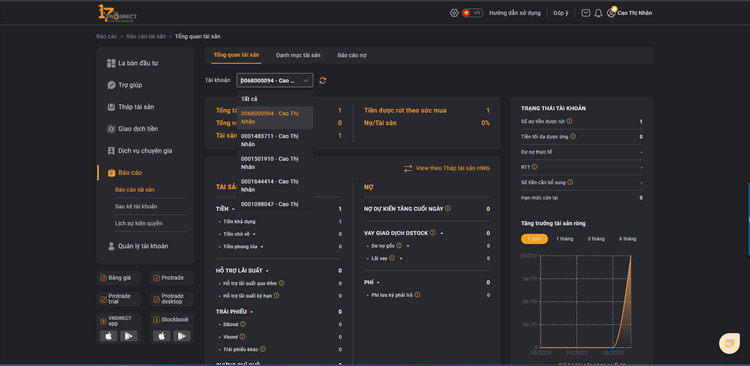
Task: Click View theo Tháp tài sản HWG link
Action: (447, 168)
